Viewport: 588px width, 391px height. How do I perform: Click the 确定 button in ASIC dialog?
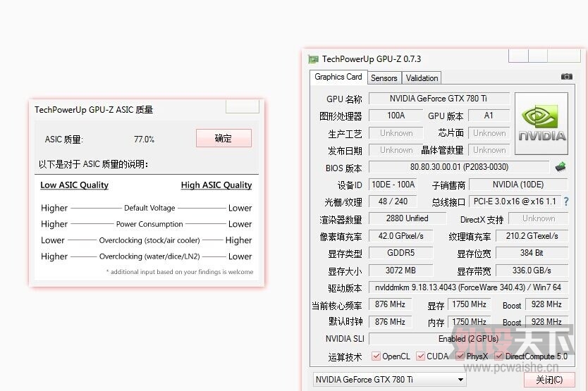coord(223,138)
